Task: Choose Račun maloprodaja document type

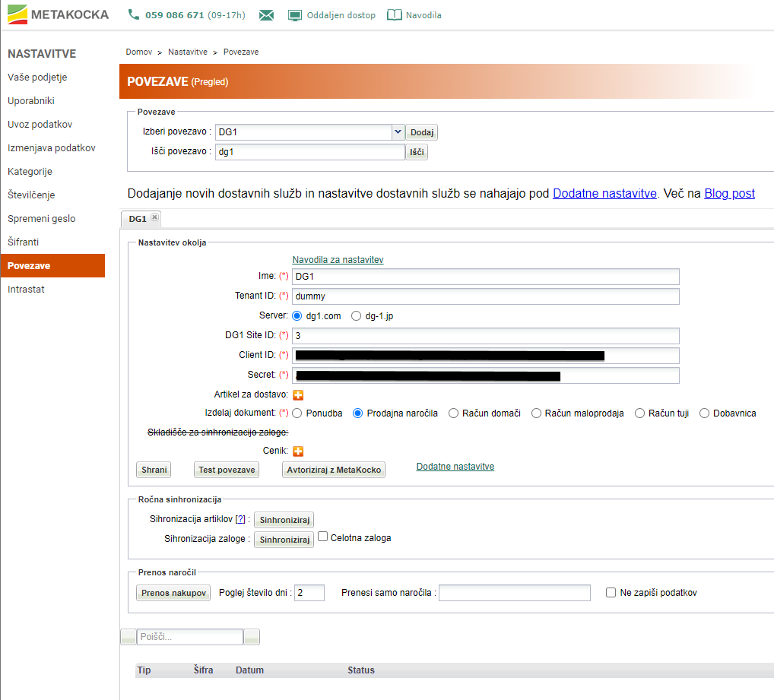Action: [536, 413]
